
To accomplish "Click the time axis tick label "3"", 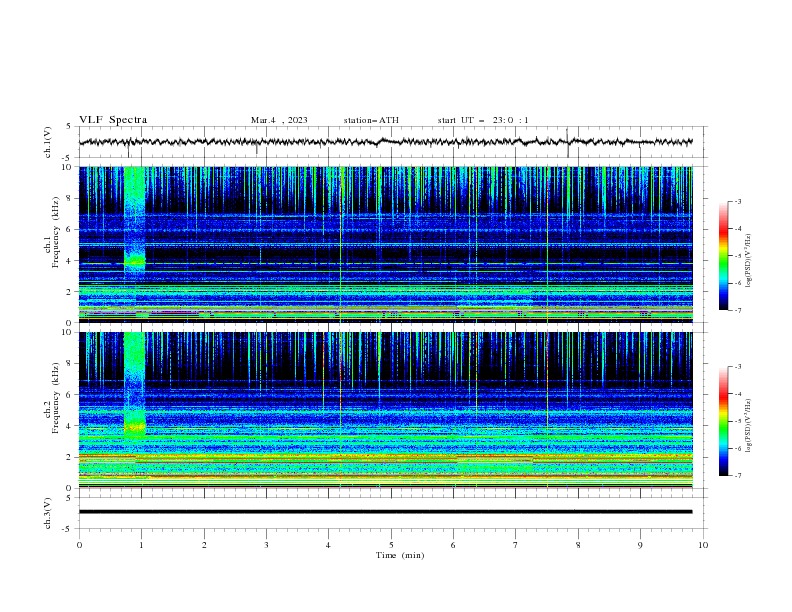I will click(267, 545).
